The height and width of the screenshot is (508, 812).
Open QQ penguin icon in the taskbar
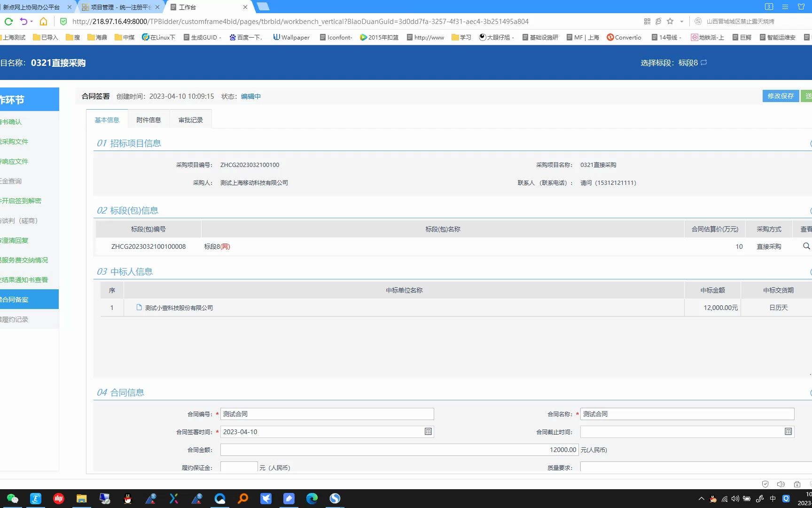coord(128,499)
